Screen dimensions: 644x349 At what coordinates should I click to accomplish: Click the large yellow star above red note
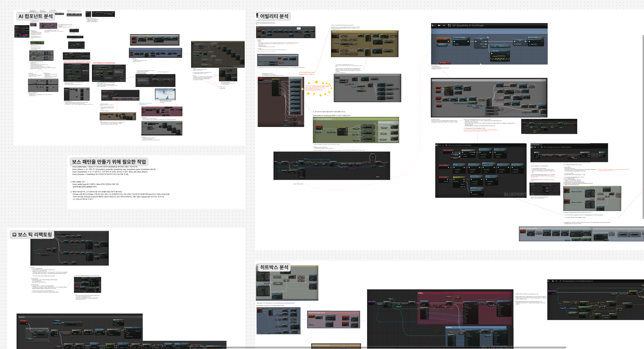click(316, 82)
